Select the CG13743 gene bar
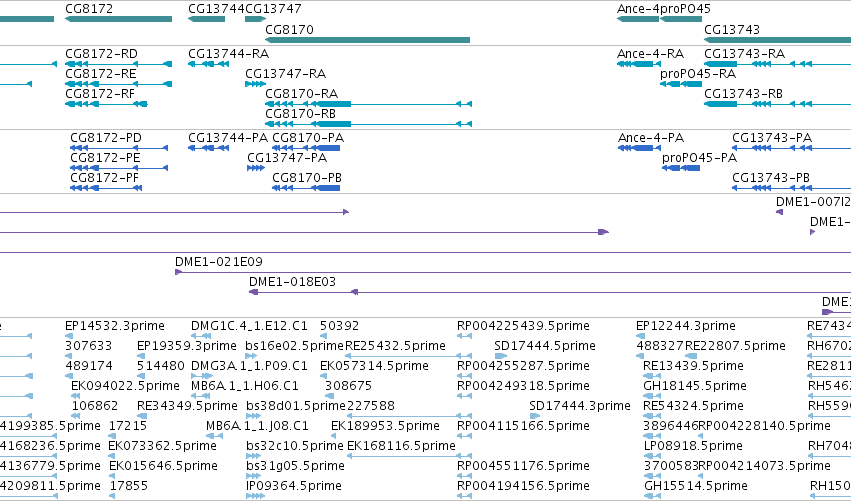Image resolution: width=851 pixels, height=501 pixels. (777, 40)
